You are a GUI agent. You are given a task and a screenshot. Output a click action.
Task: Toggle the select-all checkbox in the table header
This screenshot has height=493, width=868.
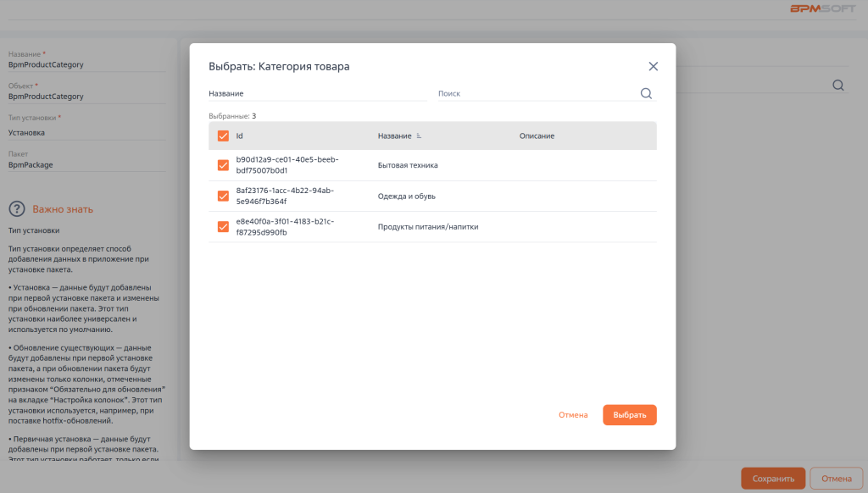pos(224,136)
